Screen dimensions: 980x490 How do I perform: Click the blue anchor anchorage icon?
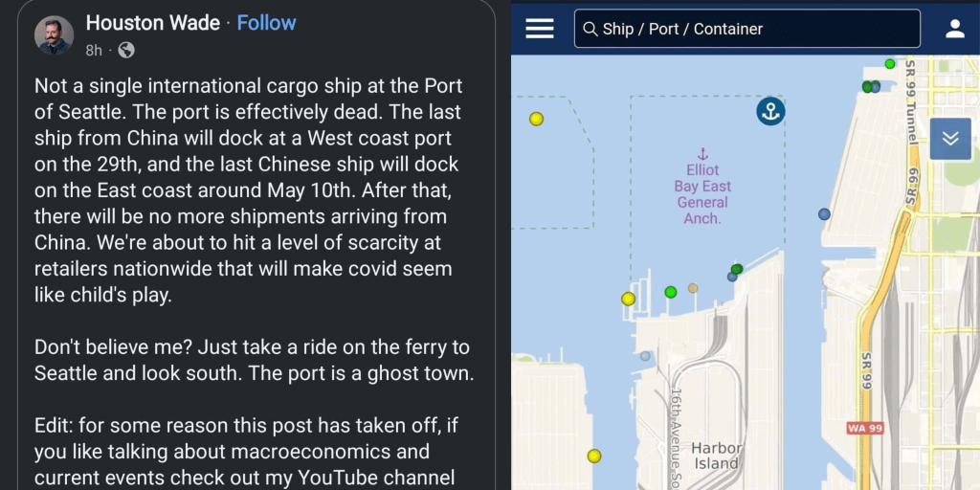click(770, 111)
